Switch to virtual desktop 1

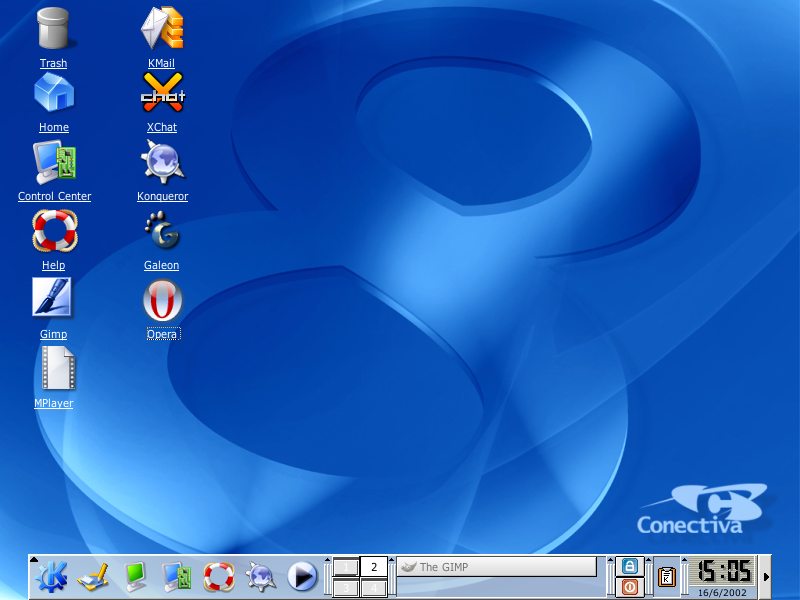pyautogui.click(x=345, y=567)
